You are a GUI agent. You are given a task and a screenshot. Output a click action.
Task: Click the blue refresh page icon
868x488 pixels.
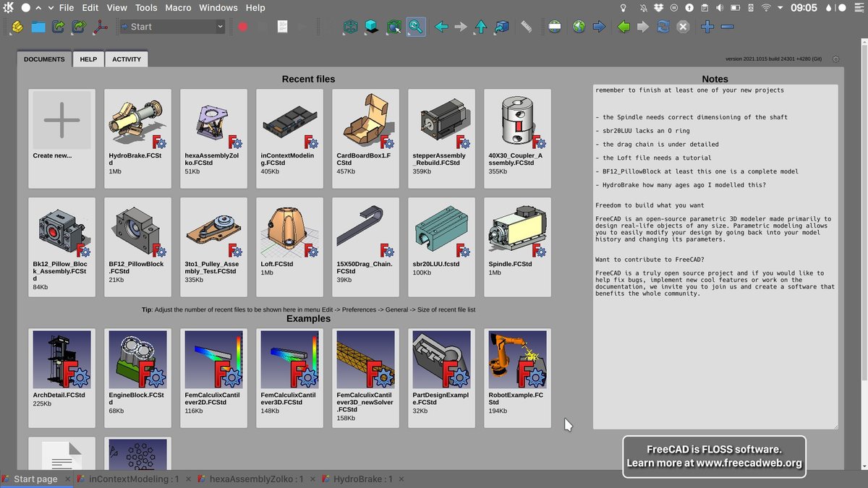pos(663,27)
